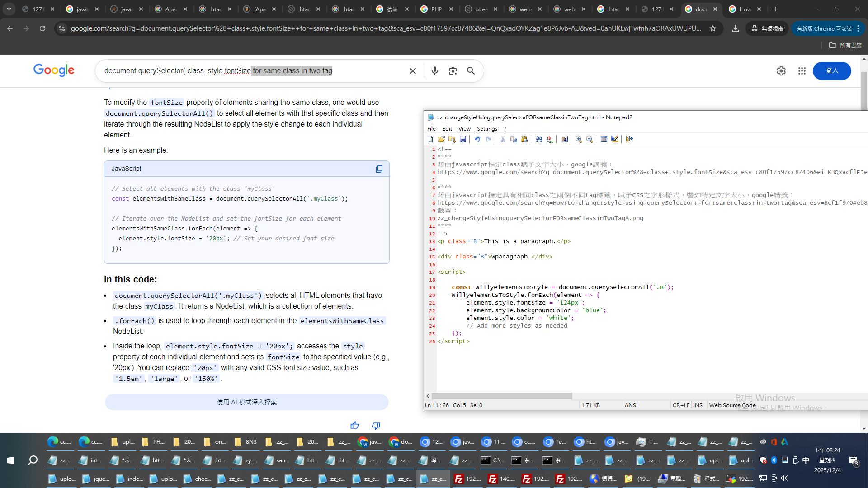Click the Google voice search microphone
This screenshot has width=868, height=488.
435,71
